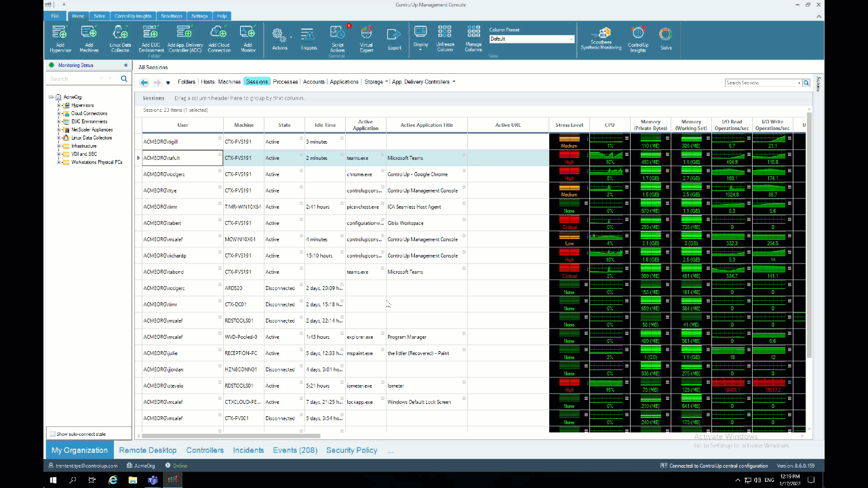Open the Remote Desktop bottom tab
The height and width of the screenshot is (488, 868).
pyautogui.click(x=148, y=450)
